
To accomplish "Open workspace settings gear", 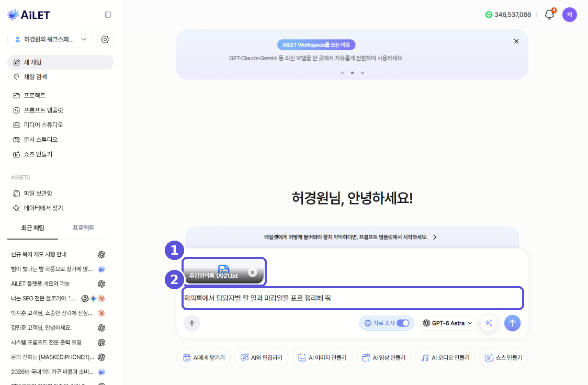I will [105, 39].
